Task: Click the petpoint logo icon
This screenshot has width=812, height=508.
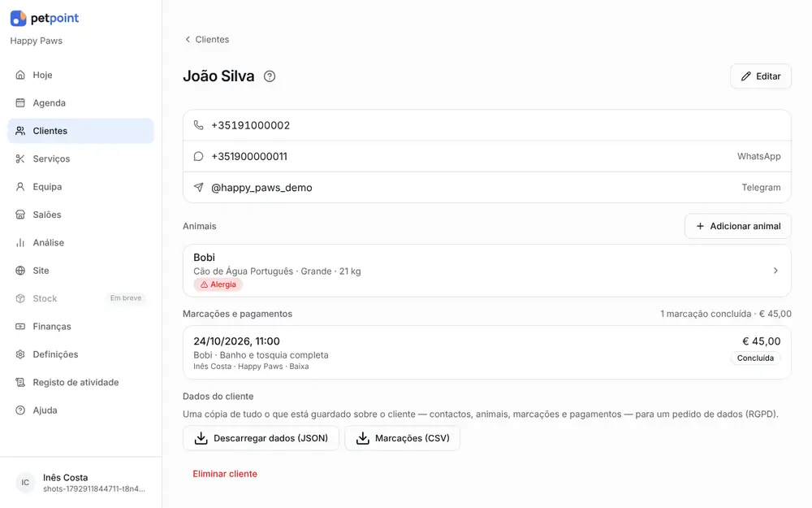Action: pyautogui.click(x=18, y=18)
